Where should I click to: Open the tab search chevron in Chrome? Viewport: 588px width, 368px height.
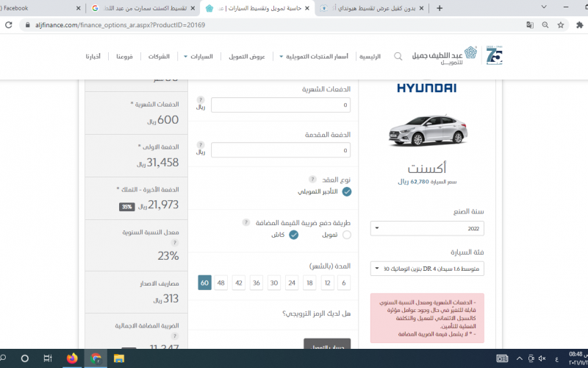tap(544, 7)
